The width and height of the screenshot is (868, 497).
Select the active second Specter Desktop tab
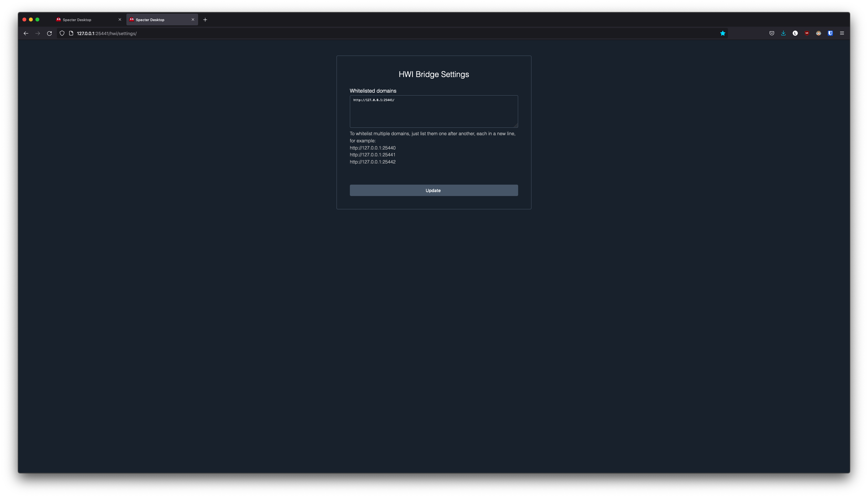click(157, 20)
